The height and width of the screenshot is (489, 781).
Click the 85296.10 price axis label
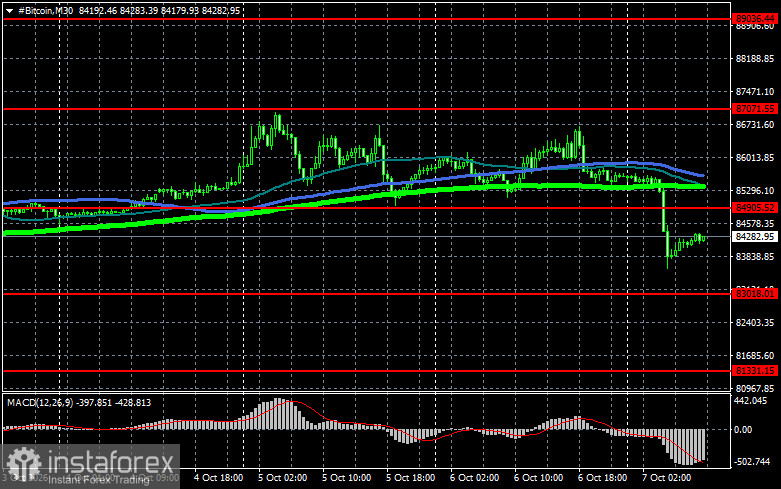coord(755,191)
